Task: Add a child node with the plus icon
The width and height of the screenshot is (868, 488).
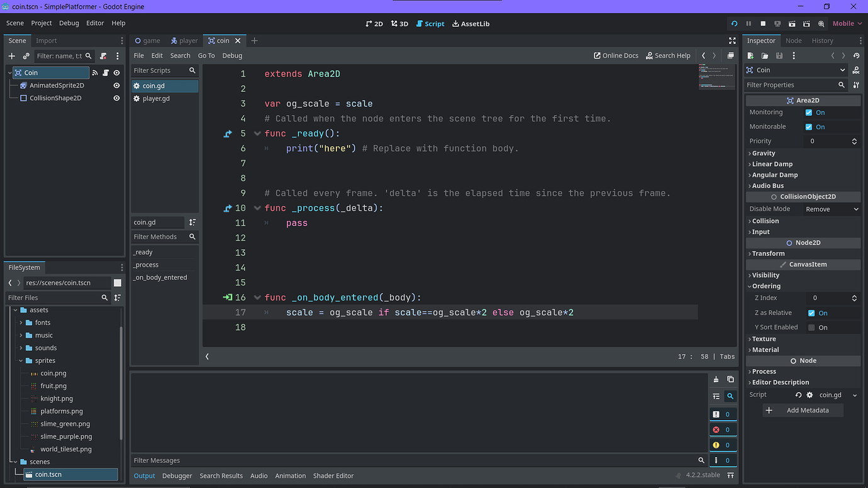Action: (x=11, y=56)
